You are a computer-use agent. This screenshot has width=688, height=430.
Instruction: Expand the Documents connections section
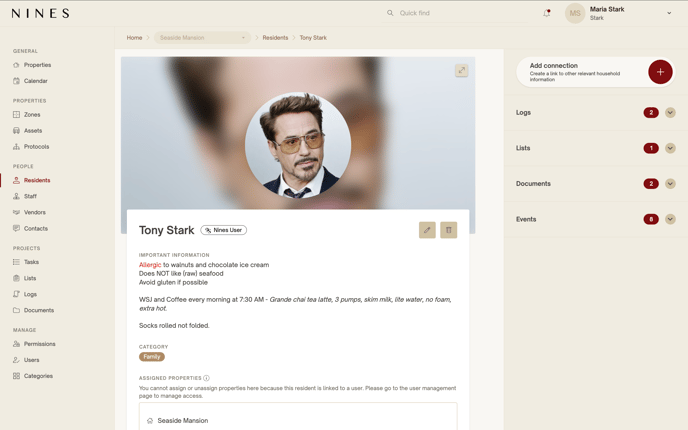click(670, 184)
